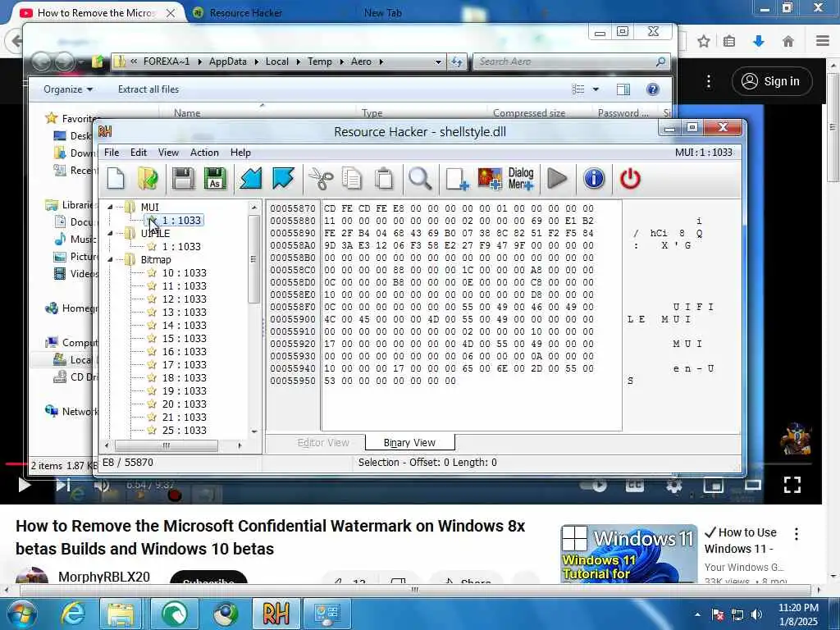Click Extract all files in Explorer

148,89
